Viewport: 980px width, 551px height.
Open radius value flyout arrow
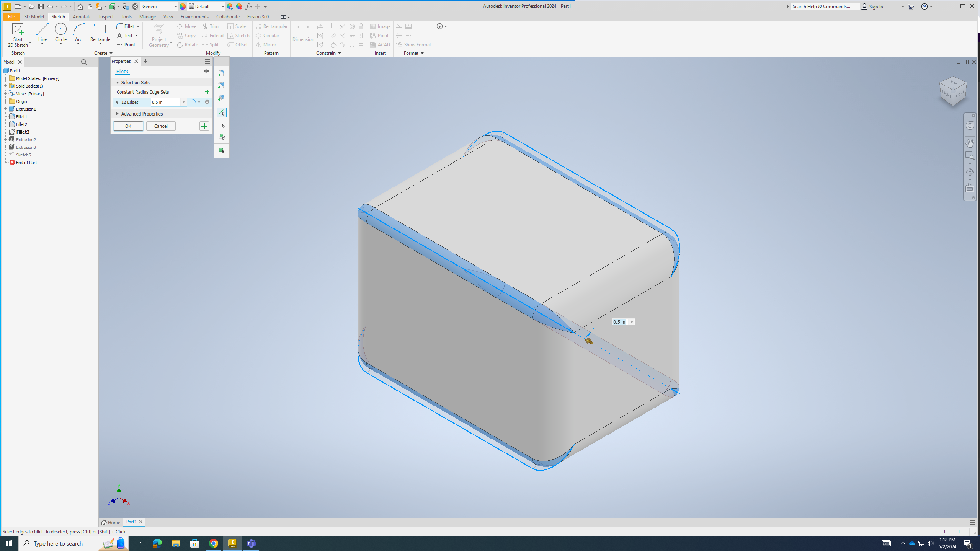(x=184, y=102)
